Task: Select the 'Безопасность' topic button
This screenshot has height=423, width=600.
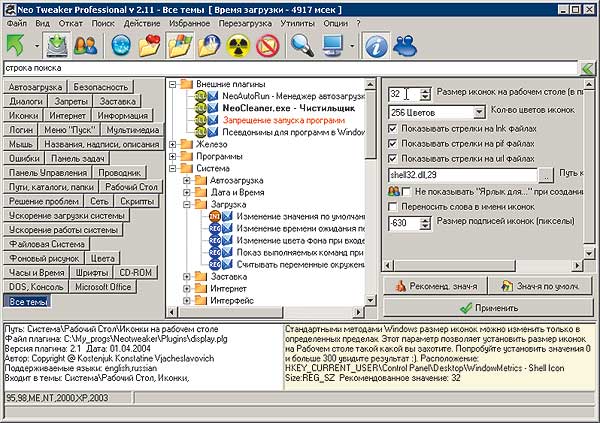Action: (101, 87)
